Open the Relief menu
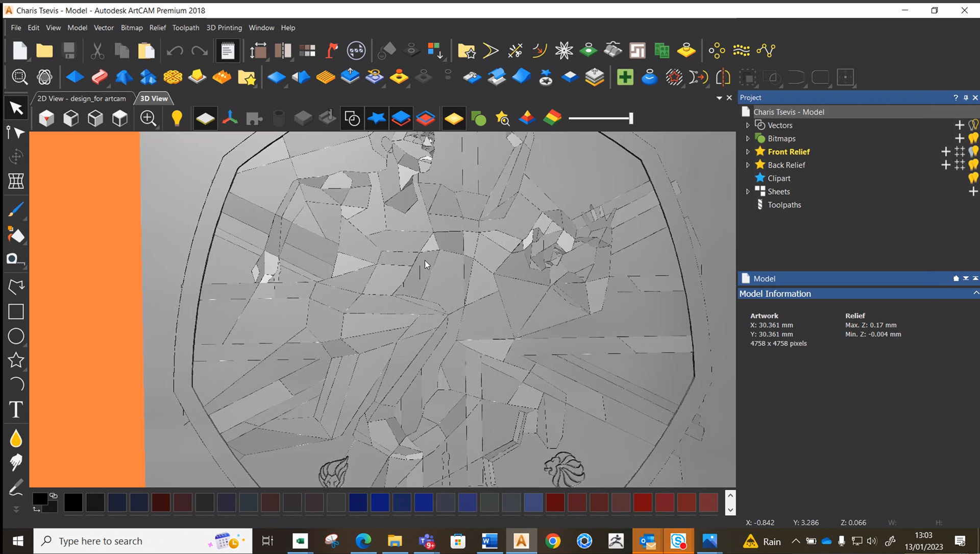Screen dimensions: 980x554 [x=157, y=28]
